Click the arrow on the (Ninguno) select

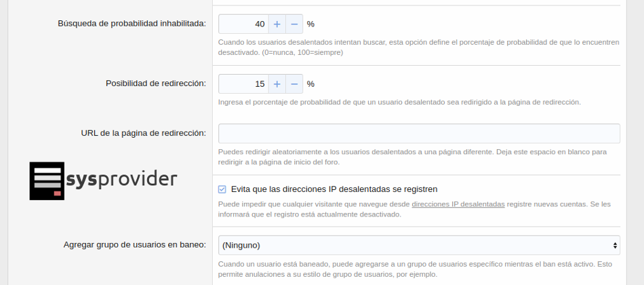614,245
